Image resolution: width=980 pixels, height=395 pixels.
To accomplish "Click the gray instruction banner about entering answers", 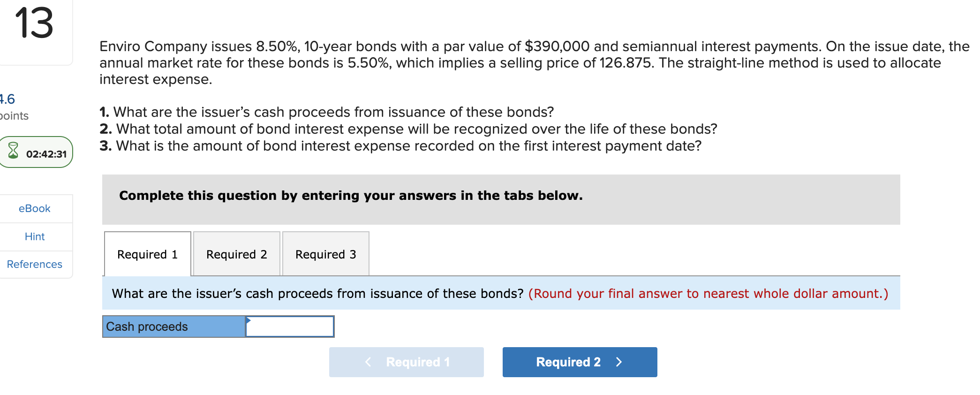I will tap(351, 196).
